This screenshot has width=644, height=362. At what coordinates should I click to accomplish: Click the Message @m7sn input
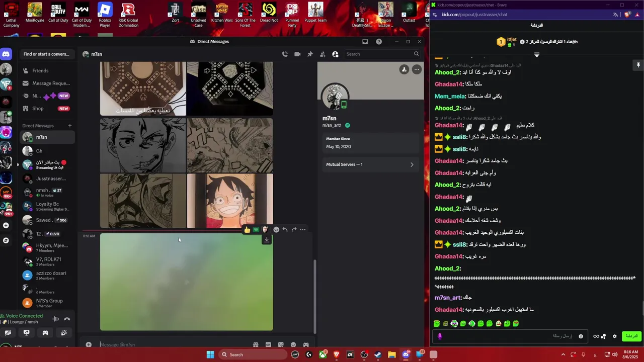(174, 345)
